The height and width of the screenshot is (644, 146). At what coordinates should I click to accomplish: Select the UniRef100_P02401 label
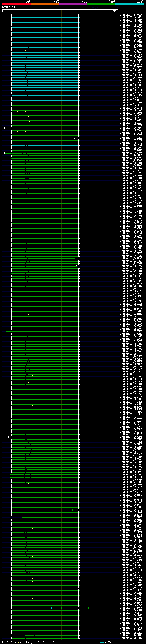[x=131, y=321]
